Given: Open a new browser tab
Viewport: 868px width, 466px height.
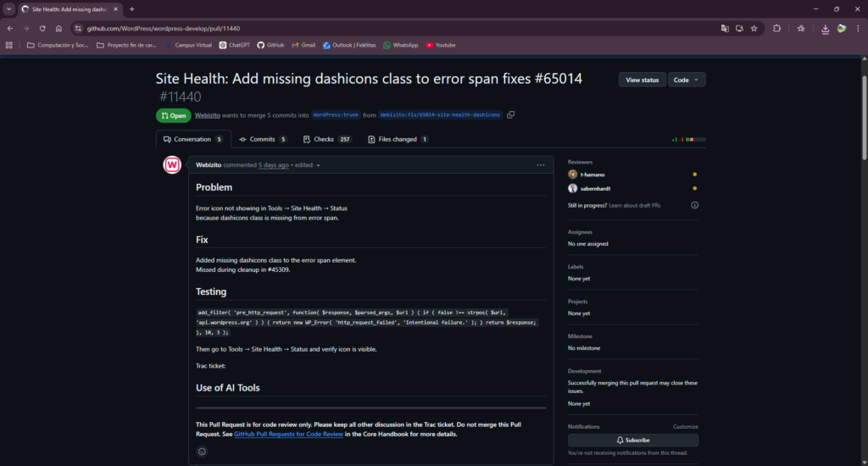Looking at the screenshot, I should (131, 8).
